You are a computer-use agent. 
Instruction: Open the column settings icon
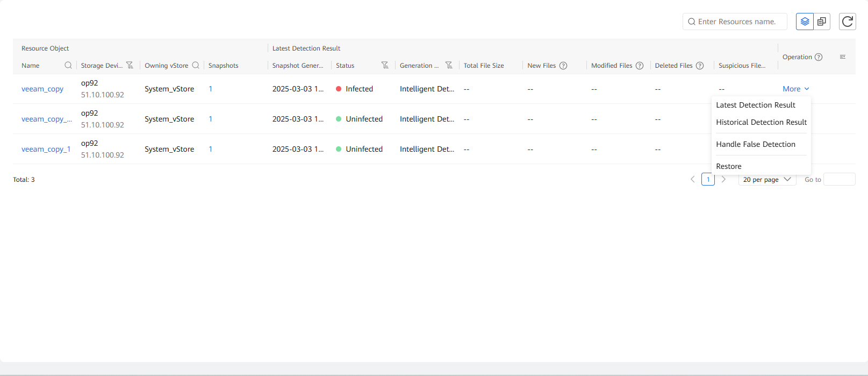pyautogui.click(x=843, y=57)
